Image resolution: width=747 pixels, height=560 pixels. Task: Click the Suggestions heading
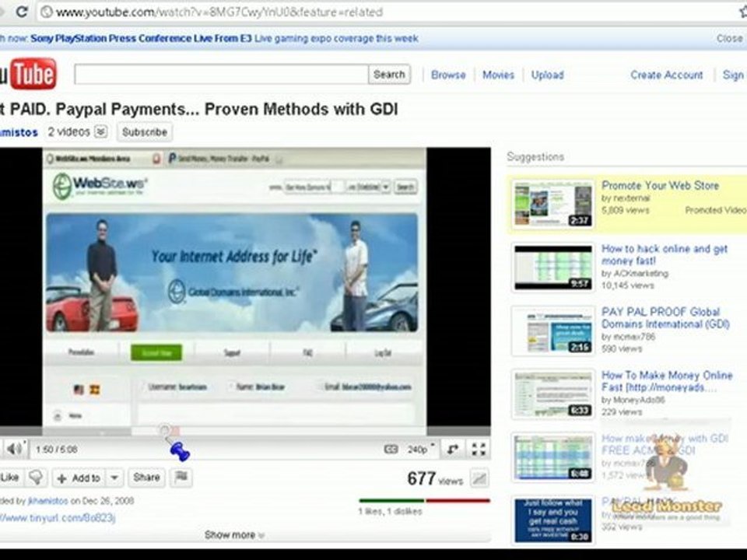tap(535, 156)
